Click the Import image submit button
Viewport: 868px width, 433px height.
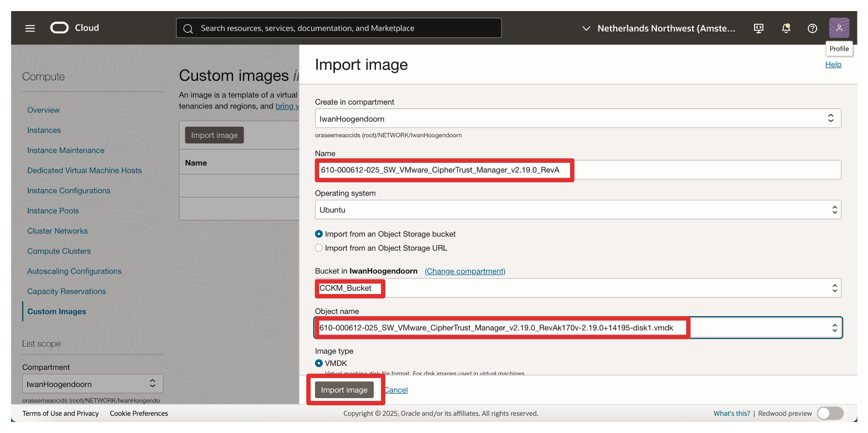[344, 390]
